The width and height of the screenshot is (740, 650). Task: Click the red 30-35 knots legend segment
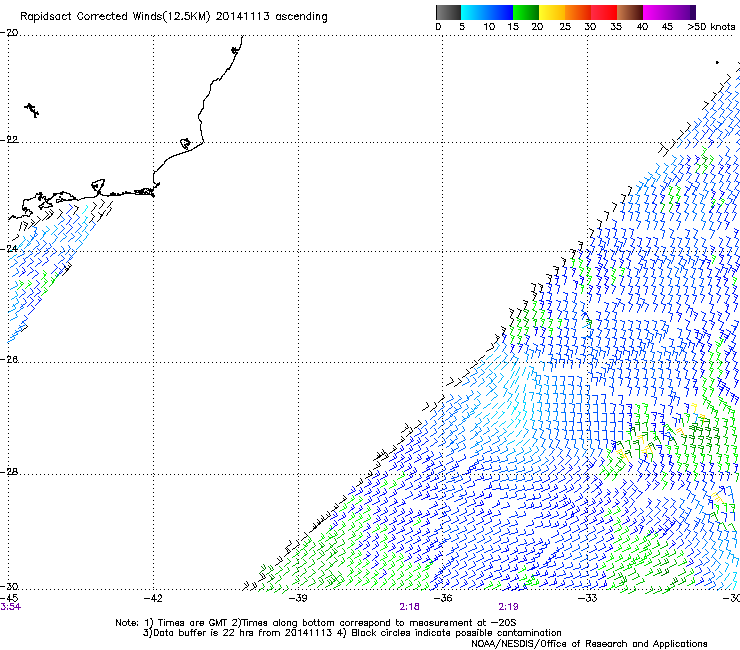point(604,12)
